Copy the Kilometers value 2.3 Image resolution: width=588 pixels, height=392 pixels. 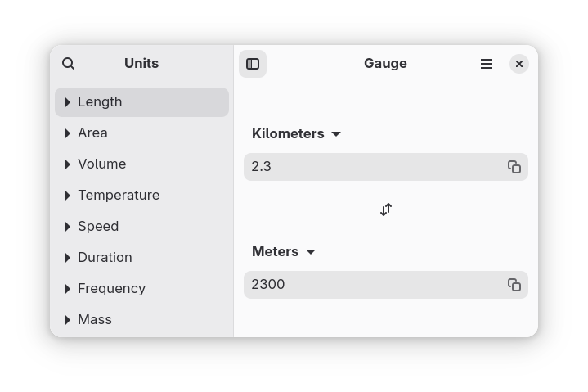(514, 167)
